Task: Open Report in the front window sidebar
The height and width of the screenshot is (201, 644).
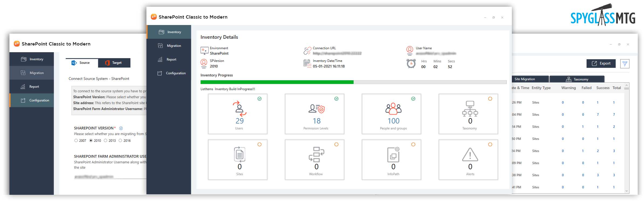Action: [169, 59]
